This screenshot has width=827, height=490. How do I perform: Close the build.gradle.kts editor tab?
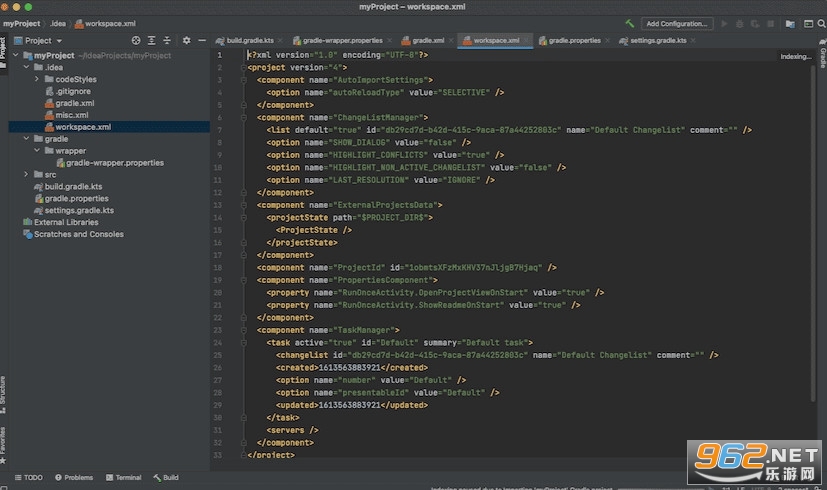coord(280,41)
